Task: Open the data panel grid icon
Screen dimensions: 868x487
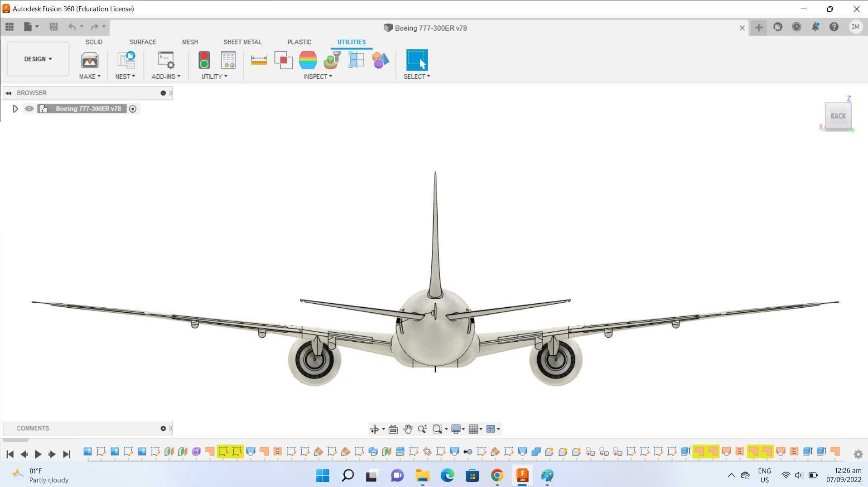Action: click(x=10, y=27)
